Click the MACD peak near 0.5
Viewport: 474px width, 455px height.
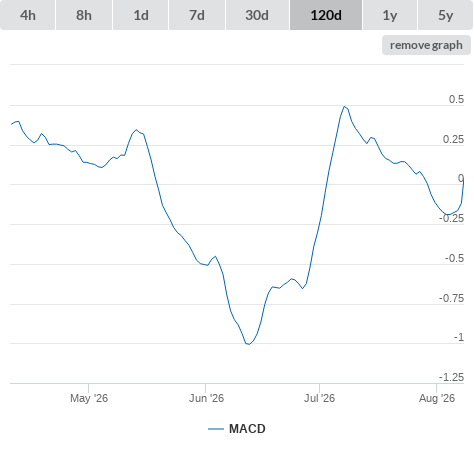coord(344,107)
